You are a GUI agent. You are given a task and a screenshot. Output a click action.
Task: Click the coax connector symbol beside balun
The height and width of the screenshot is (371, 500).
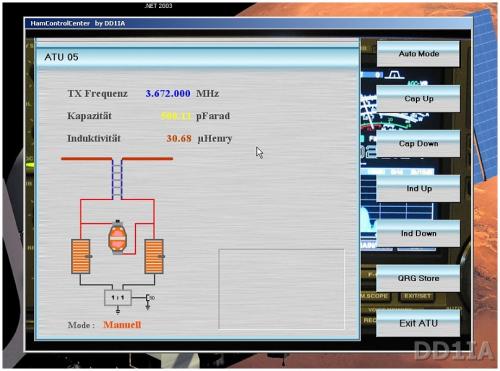(149, 300)
